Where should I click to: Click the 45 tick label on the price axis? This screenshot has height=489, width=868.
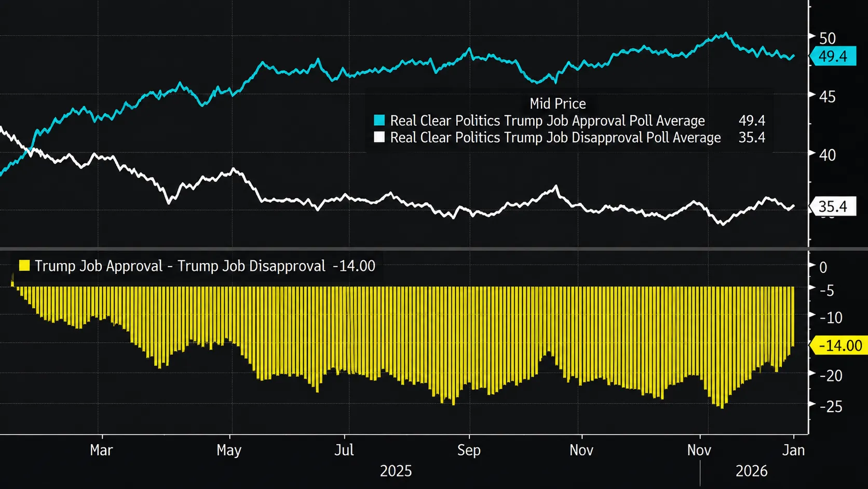(828, 96)
